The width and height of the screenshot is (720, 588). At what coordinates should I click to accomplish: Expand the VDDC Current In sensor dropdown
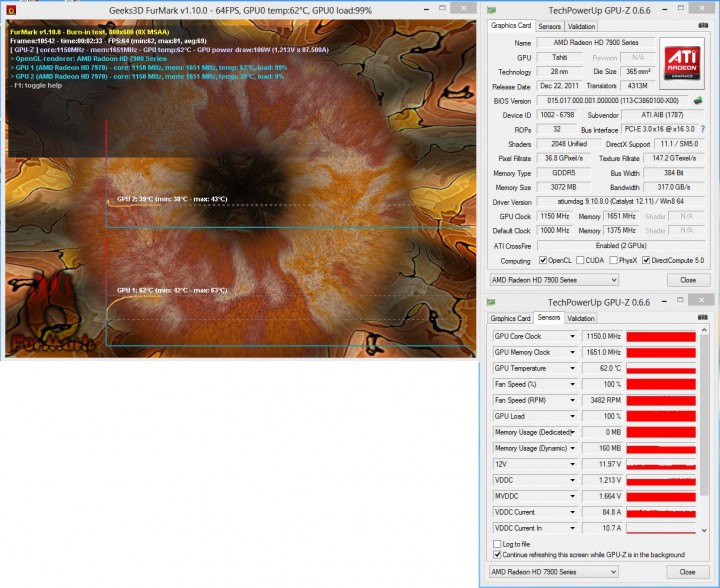click(x=573, y=528)
